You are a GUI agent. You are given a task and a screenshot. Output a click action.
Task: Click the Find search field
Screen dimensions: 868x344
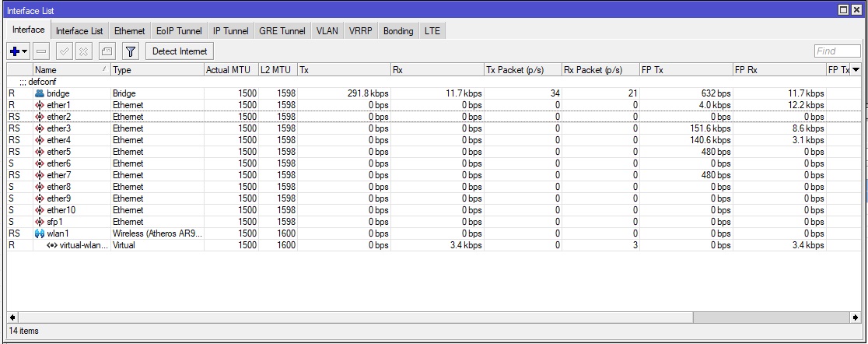838,51
